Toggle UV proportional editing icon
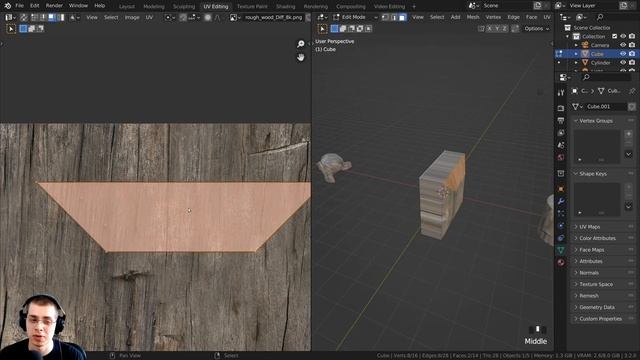This screenshot has width=640, height=360. (208, 17)
